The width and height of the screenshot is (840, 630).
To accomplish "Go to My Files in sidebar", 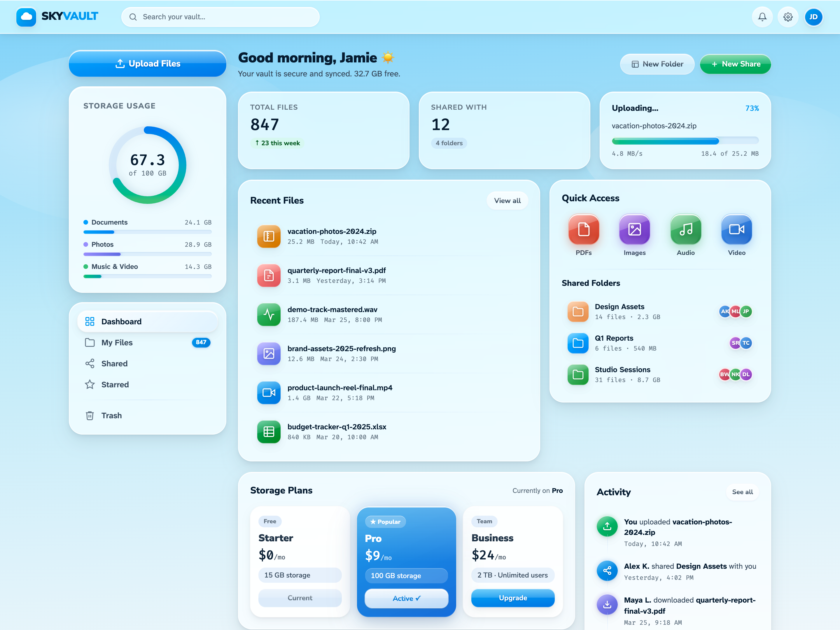I will (117, 342).
